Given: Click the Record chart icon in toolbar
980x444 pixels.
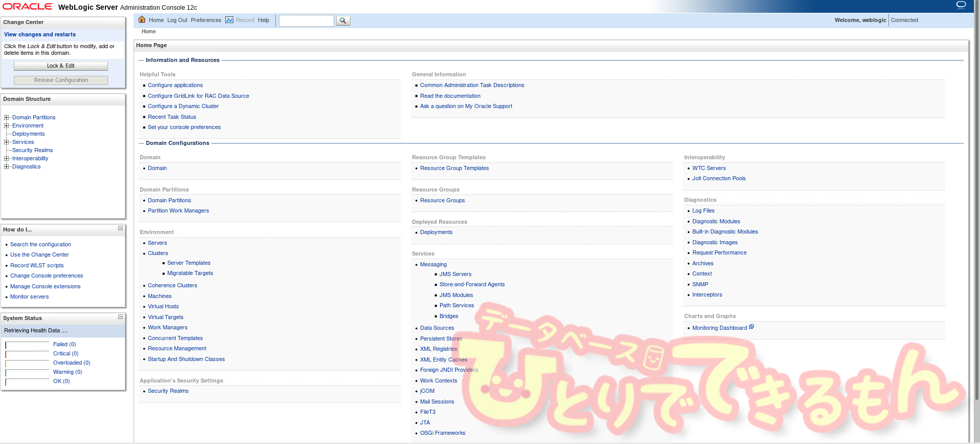Looking at the screenshot, I should click(x=229, y=20).
